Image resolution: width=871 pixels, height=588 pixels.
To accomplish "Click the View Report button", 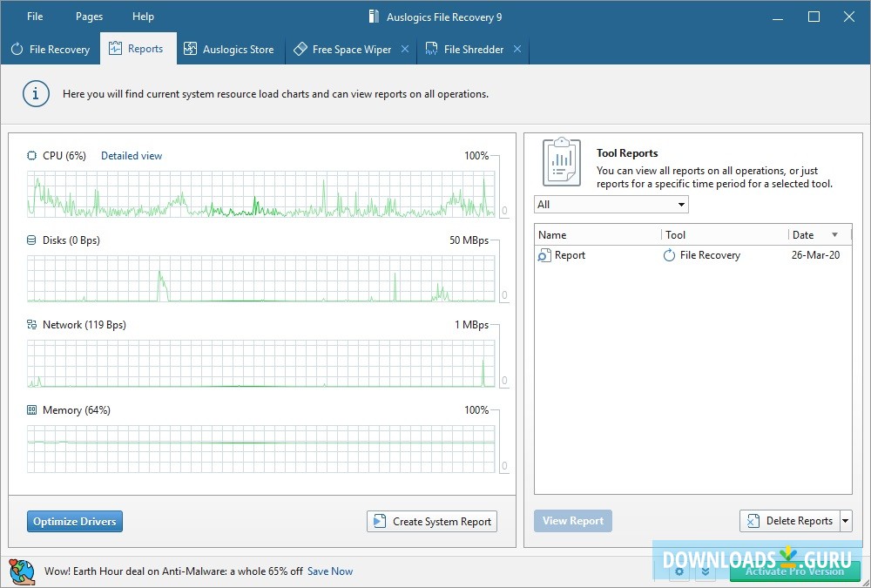I will [573, 521].
